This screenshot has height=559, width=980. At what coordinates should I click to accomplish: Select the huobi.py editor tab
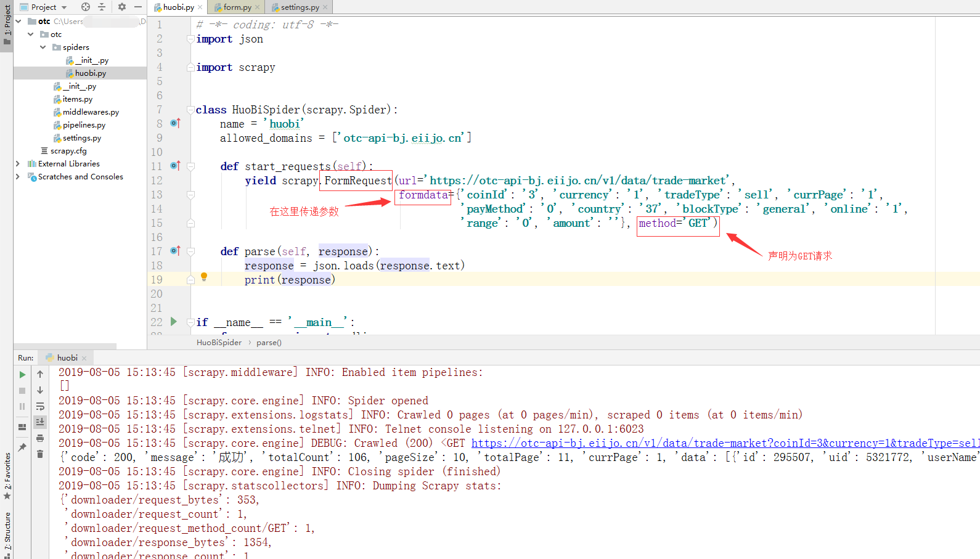click(178, 7)
